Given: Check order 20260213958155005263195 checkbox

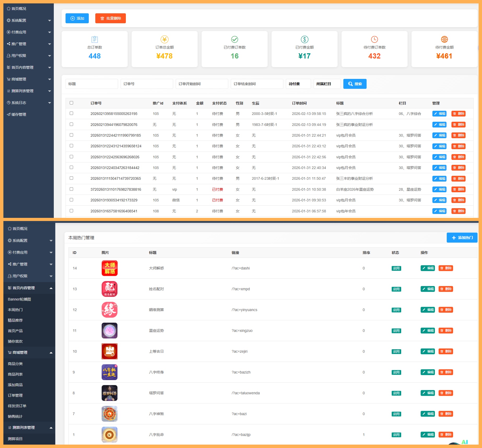Looking at the screenshot, I should 71,113.
